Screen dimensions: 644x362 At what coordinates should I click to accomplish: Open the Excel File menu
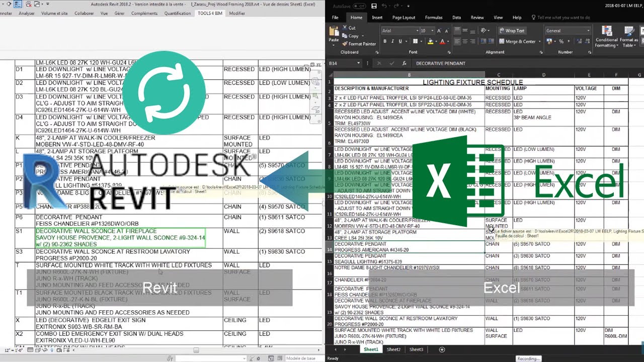335,18
